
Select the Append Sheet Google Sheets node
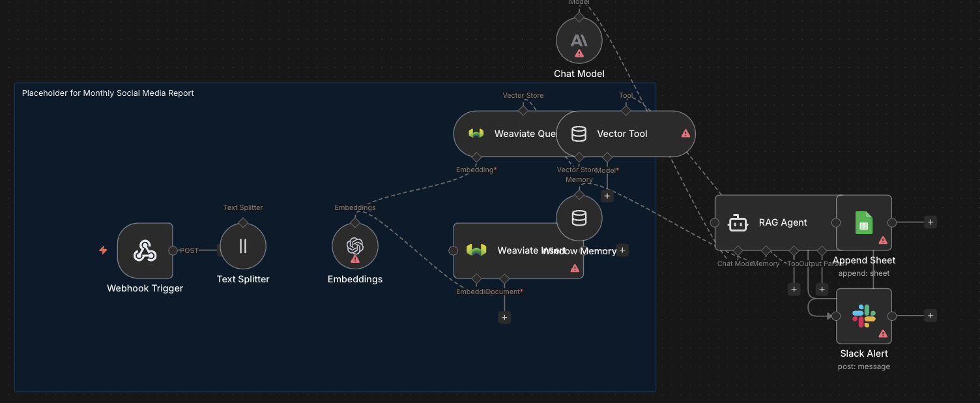point(863,222)
